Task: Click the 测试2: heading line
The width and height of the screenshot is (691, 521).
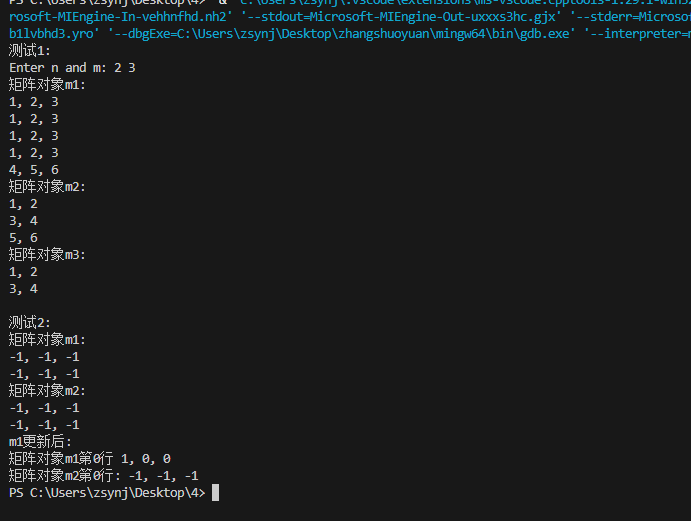Action: (x=30, y=323)
